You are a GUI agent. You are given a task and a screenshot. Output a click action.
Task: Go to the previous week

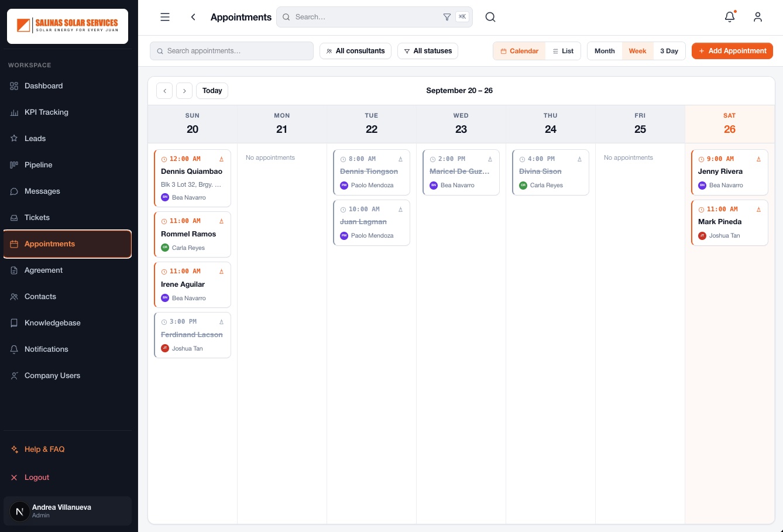[164, 91]
